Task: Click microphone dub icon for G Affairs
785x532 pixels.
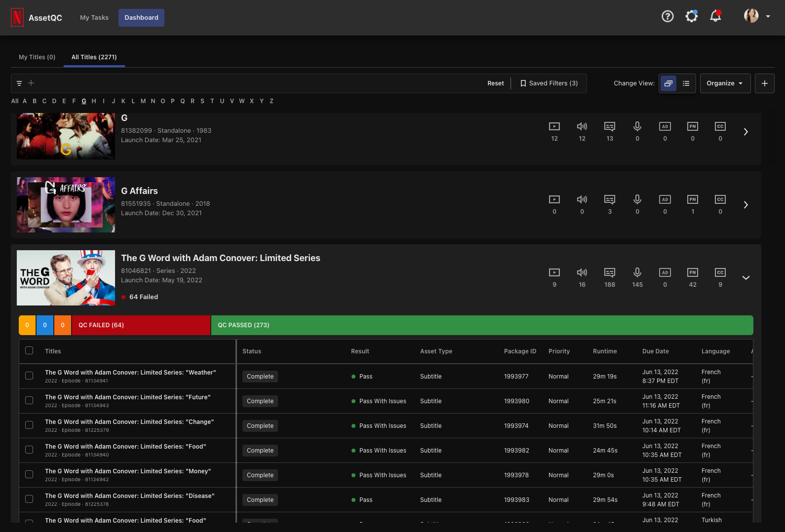Action: [637, 199]
